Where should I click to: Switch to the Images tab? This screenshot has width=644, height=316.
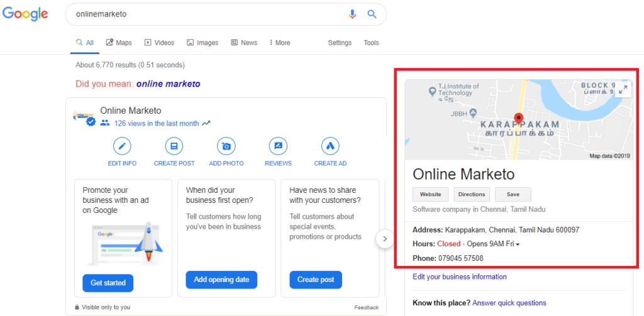pos(203,43)
